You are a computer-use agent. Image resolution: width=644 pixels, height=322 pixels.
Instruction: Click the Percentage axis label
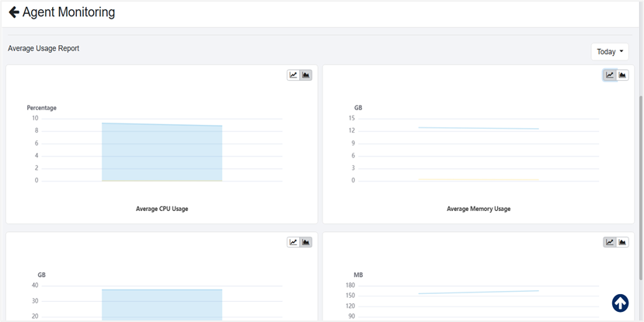(41, 108)
